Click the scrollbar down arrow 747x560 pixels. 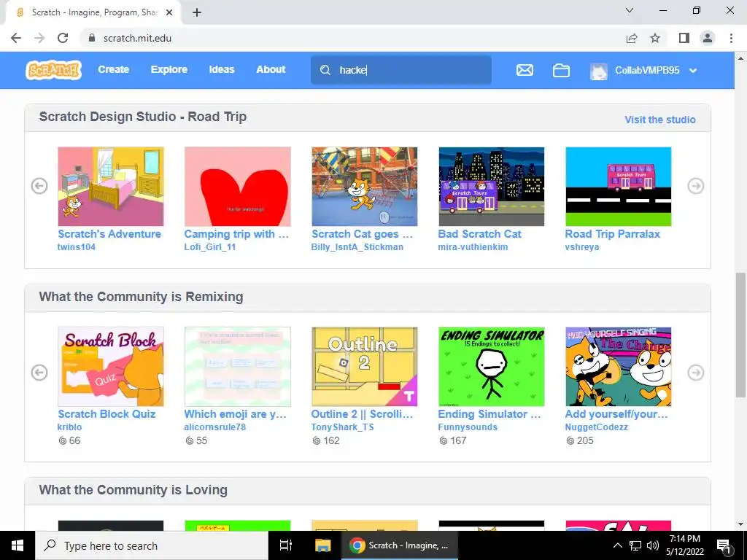click(740, 524)
